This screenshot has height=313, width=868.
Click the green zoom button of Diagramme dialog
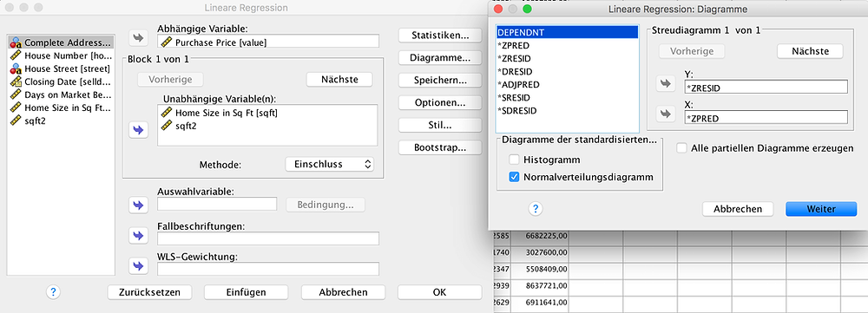pyautogui.click(x=527, y=9)
